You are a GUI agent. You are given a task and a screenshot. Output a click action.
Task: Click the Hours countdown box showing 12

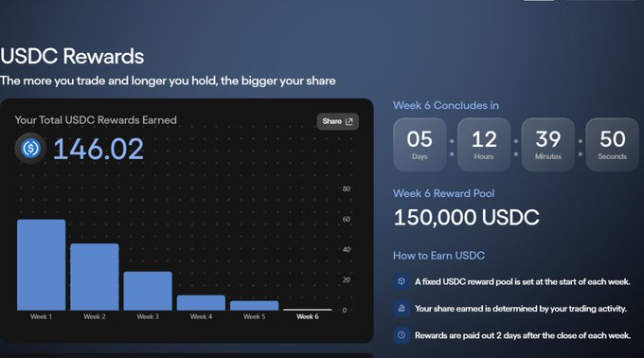coord(484,145)
